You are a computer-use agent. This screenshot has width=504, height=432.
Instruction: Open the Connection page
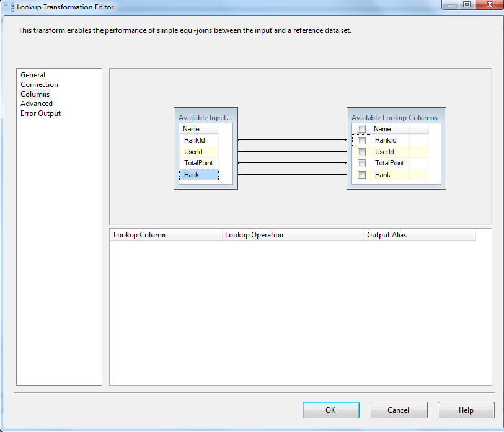click(39, 84)
